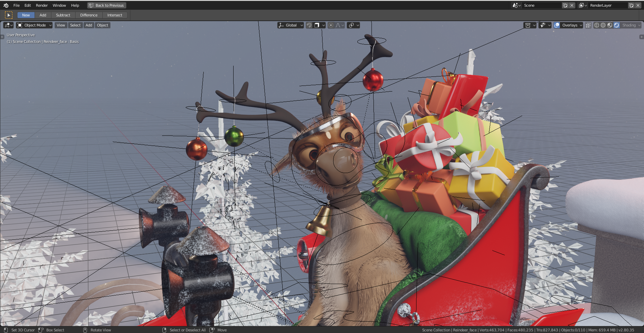
Task: Remove RenderLayer with X icon
Action: (638, 5)
